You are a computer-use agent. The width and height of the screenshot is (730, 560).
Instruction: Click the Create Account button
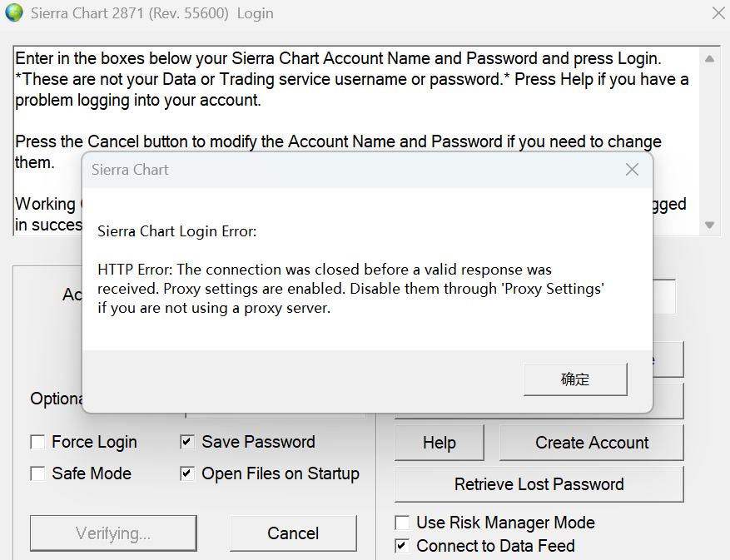point(591,443)
